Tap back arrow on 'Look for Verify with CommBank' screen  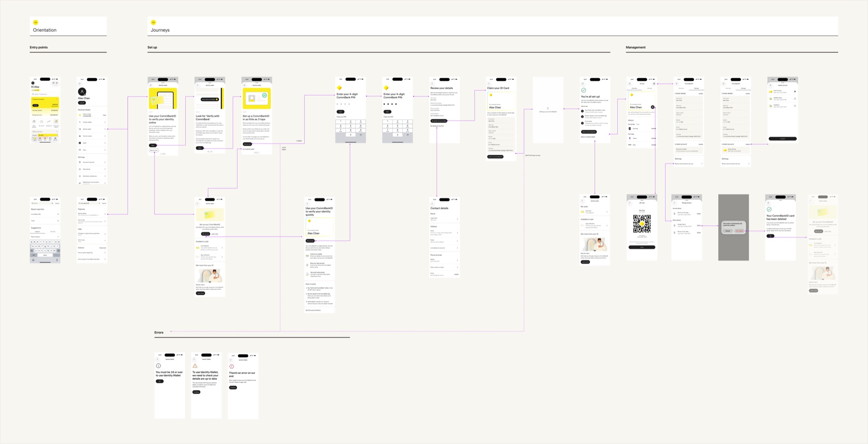(x=197, y=85)
